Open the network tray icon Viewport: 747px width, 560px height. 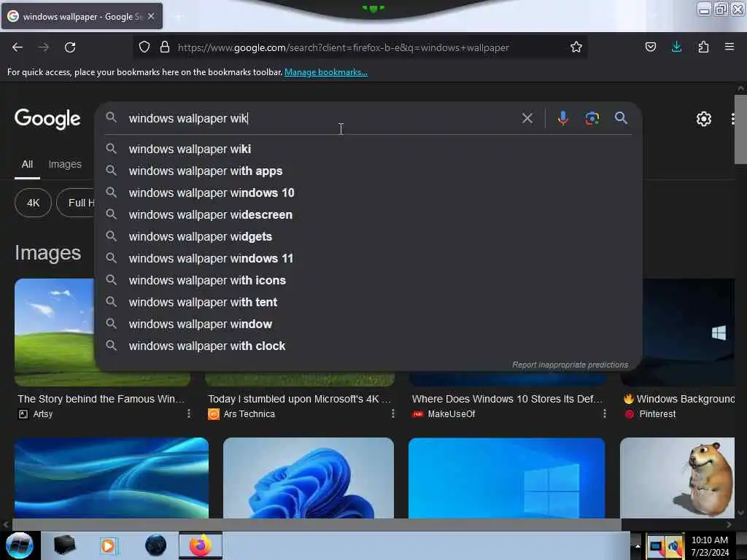(656, 546)
